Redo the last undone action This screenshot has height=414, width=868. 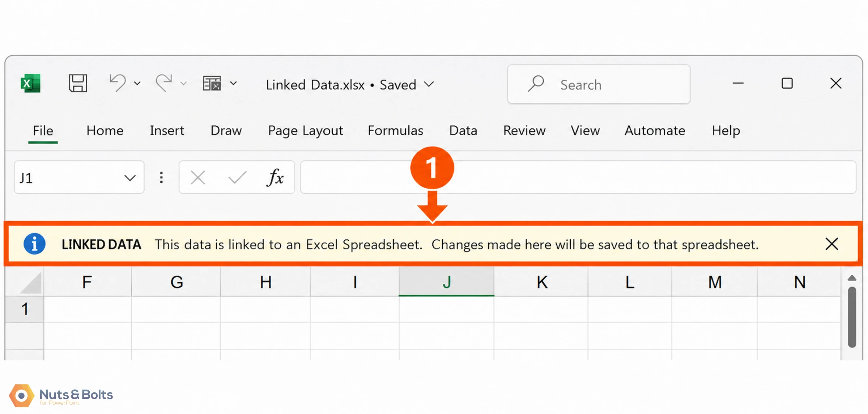coord(164,83)
